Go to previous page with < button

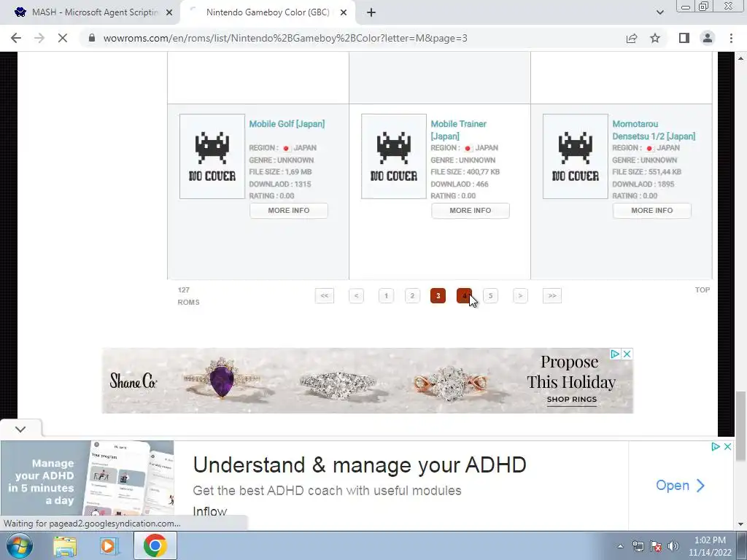(356, 296)
